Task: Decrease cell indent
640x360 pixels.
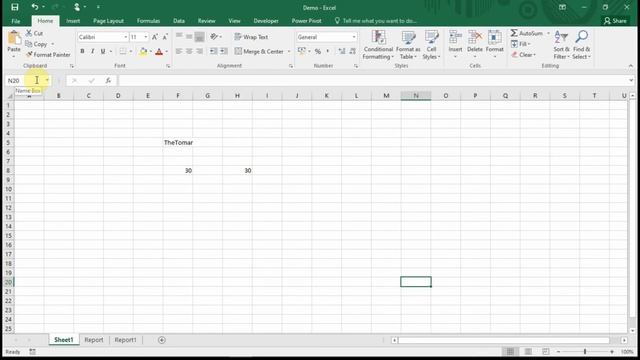Action: pyautogui.click(x=213, y=51)
